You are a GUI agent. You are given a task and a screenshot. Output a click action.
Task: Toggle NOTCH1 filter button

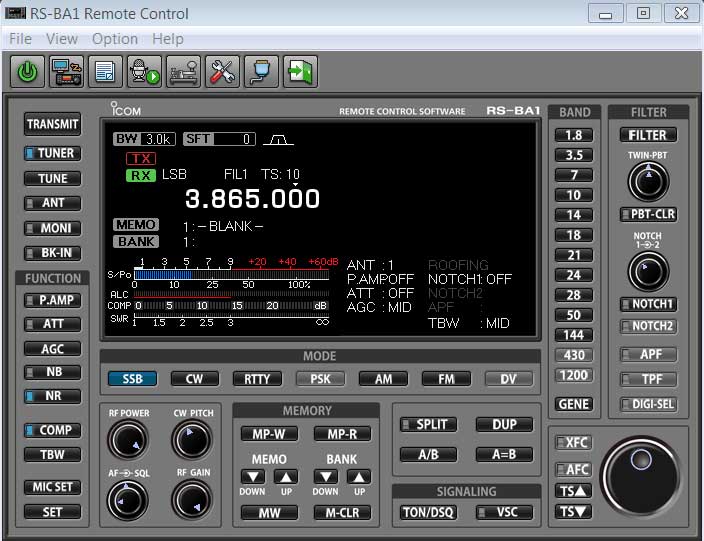tap(648, 304)
